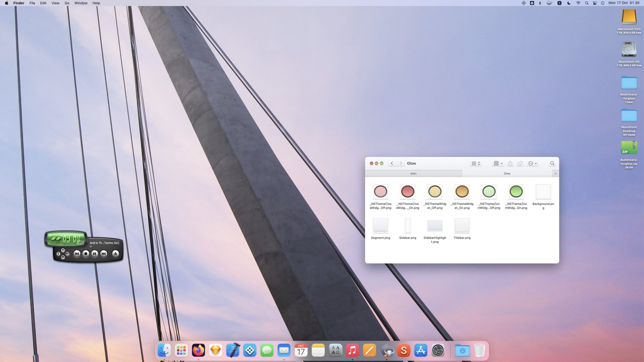The image size is (644, 362).
Task: Switch to the 'allan' Finder tab
Action: pyautogui.click(x=413, y=173)
